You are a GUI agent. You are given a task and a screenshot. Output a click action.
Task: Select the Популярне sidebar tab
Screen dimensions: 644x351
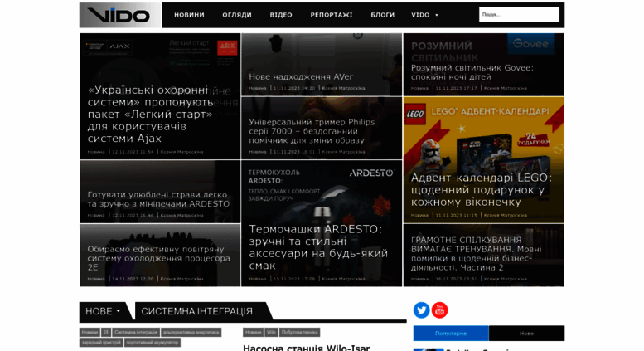(x=451, y=334)
